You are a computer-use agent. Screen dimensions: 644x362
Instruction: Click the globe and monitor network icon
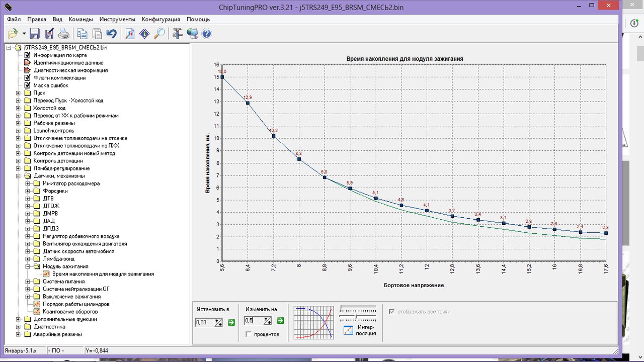point(192,34)
